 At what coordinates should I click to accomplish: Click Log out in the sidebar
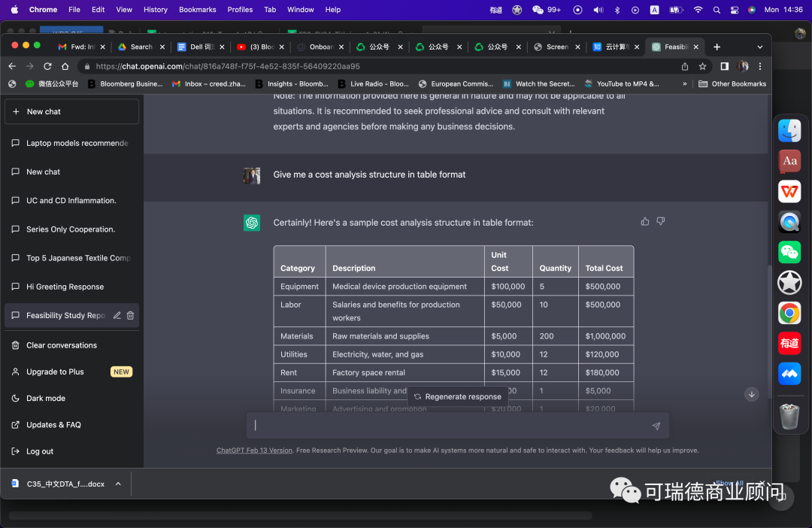(71, 451)
